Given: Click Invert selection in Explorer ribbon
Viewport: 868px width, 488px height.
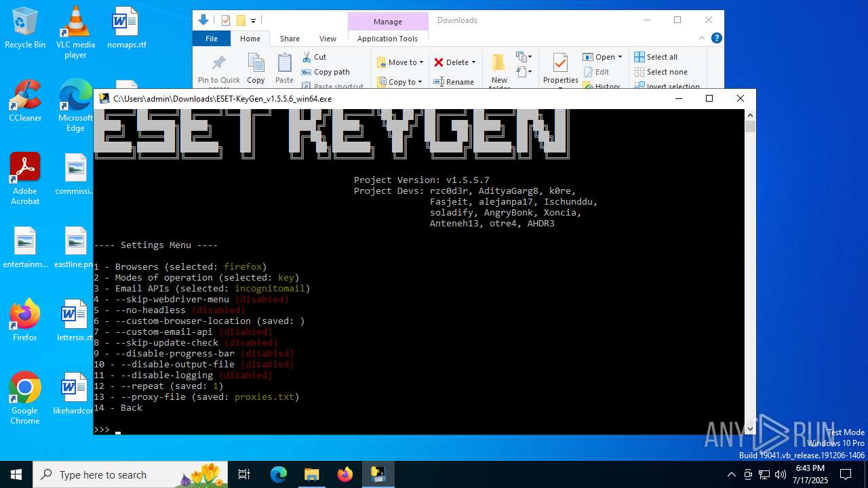Looking at the screenshot, I should coord(667,86).
